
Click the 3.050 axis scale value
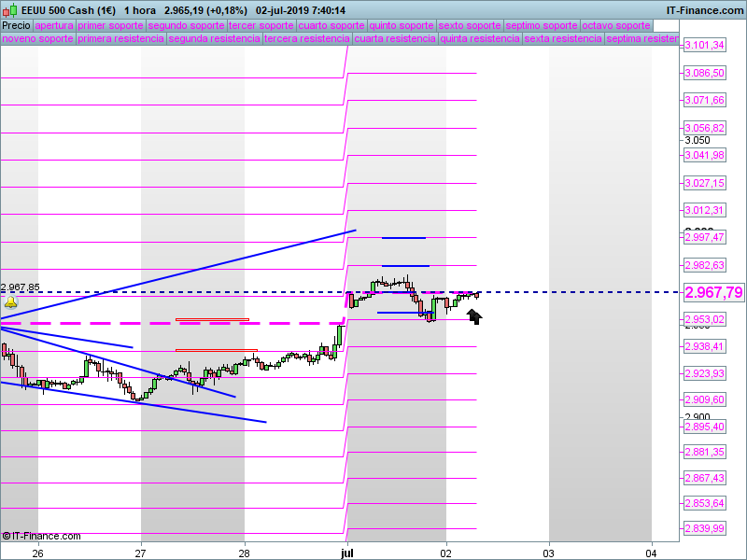tap(697, 141)
